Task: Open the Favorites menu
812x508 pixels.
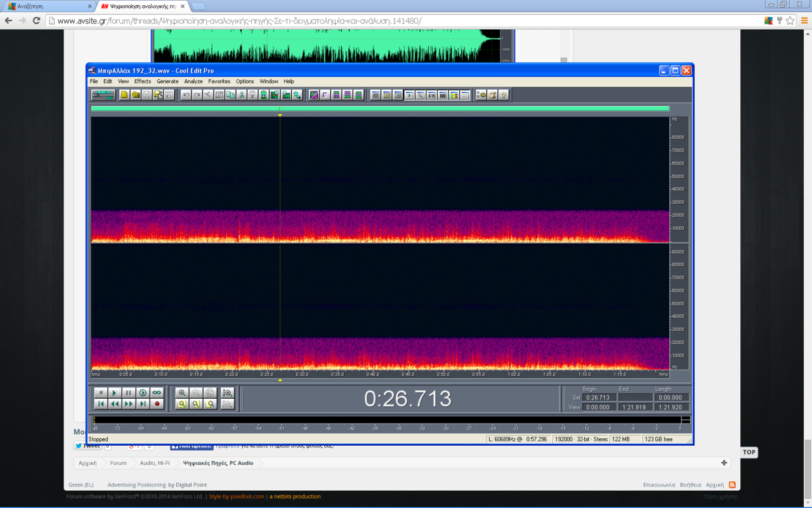Action: (219, 81)
